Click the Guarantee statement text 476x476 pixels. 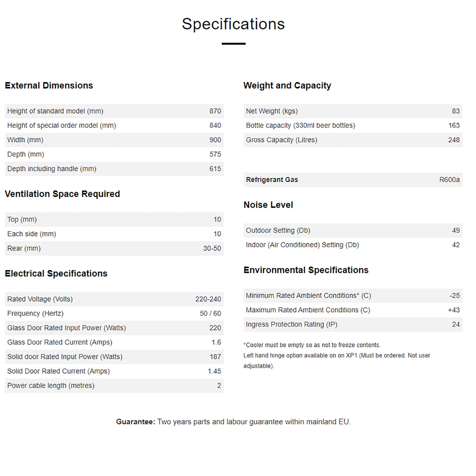[x=233, y=422]
